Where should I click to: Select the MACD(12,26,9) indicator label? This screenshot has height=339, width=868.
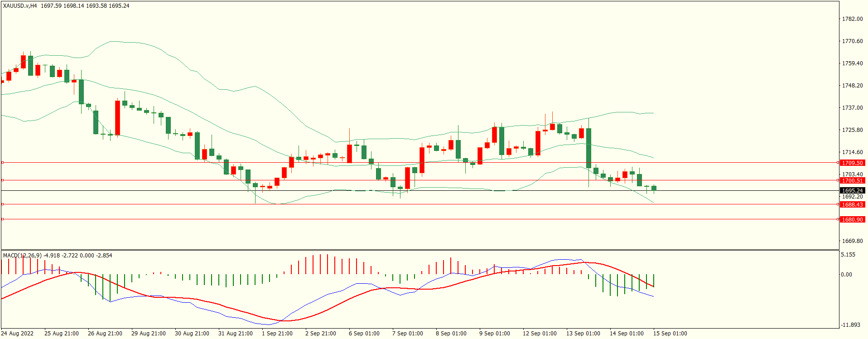point(22,256)
